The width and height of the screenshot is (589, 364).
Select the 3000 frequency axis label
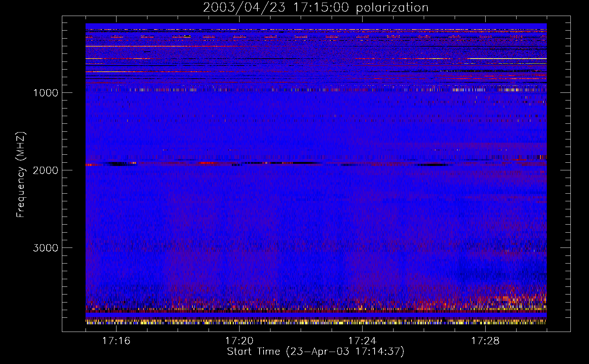(x=46, y=248)
